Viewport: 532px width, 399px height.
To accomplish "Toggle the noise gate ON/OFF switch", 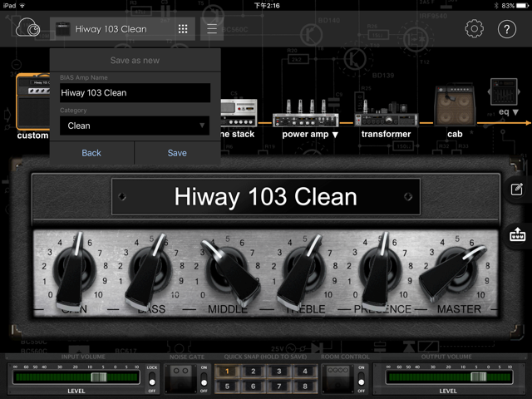I will coord(204,379).
